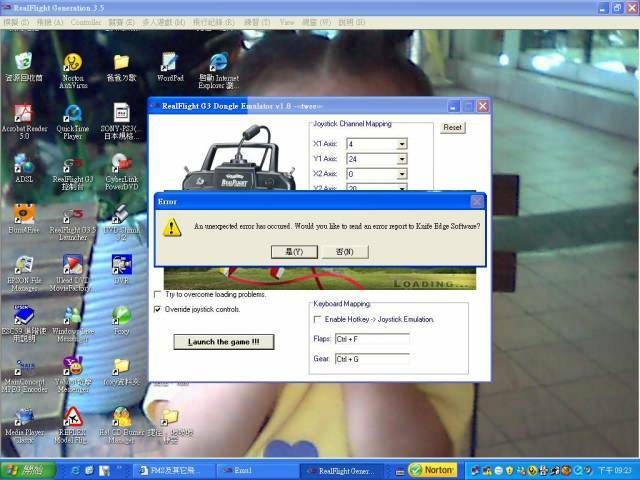Screen dimensions: 640x480
Task: Click the Gear hotkey field
Action: pos(372,359)
